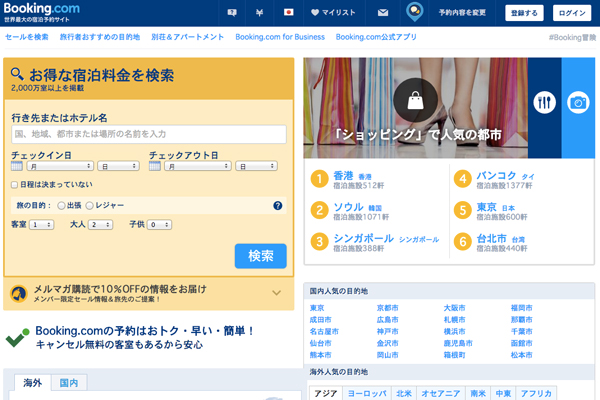Open the envelope messages icon
This screenshot has height=400, width=600.
(383, 13)
